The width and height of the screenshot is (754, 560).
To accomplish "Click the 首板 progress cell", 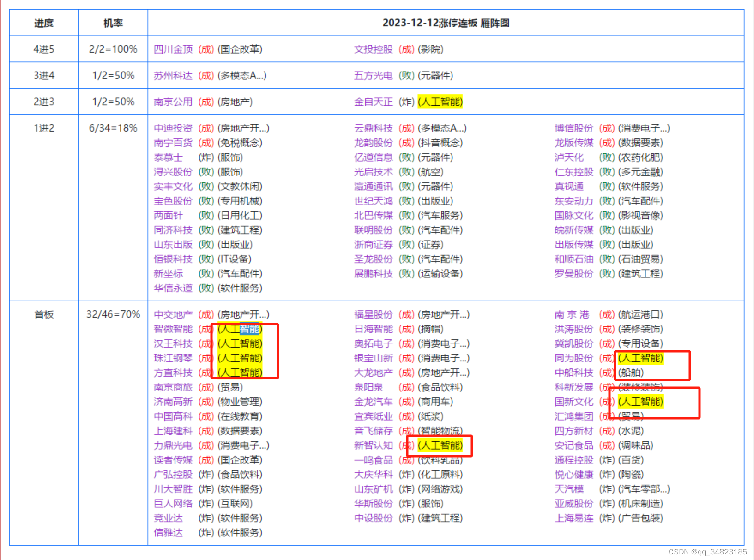I will click(44, 423).
